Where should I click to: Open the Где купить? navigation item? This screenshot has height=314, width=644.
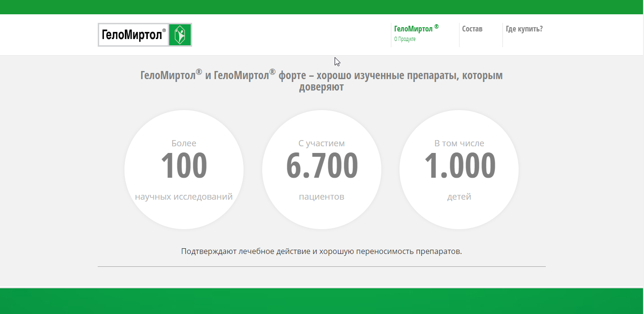[x=524, y=29]
